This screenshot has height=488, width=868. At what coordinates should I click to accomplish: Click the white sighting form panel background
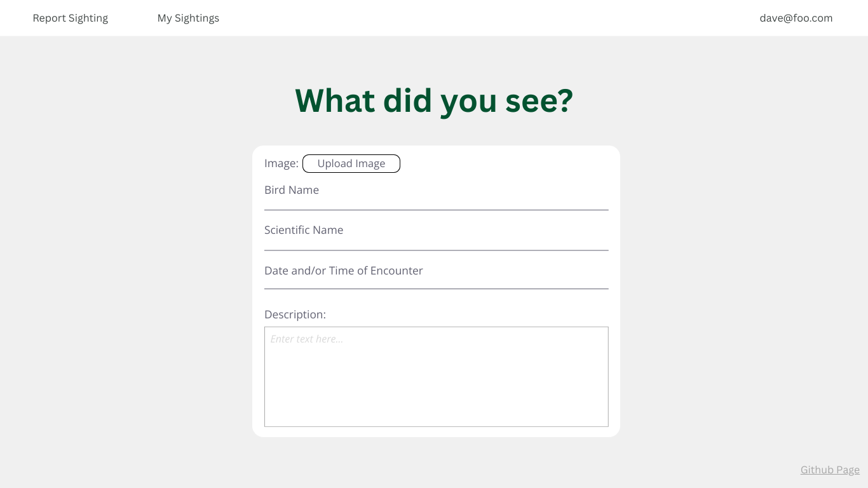pyautogui.click(x=508, y=164)
